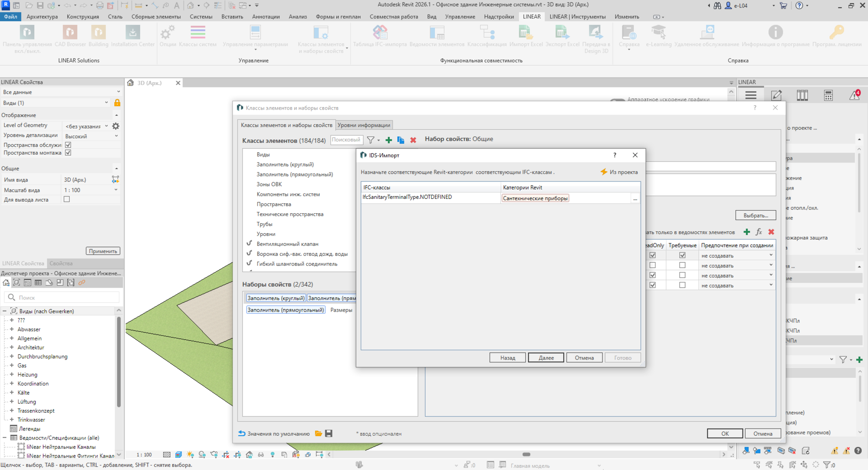Enable 'Для вывода листа' checkbox
The image size is (868, 470).
click(x=67, y=199)
